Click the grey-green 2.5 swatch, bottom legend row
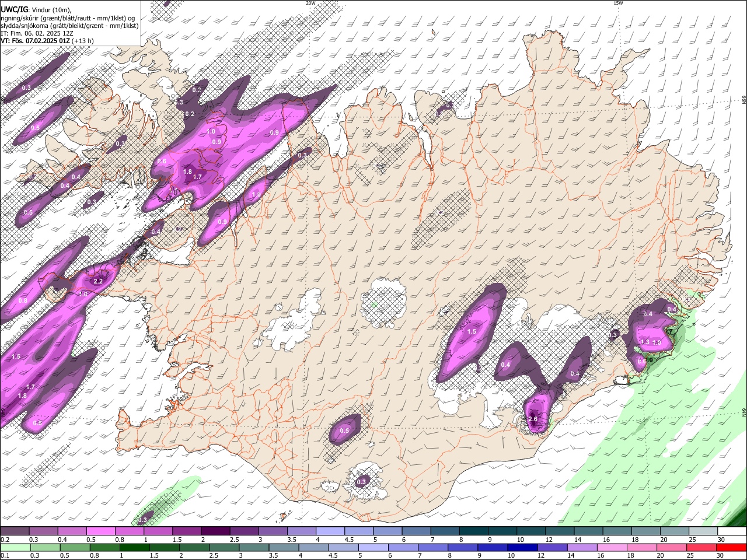The height and width of the screenshot is (560, 747). pyautogui.click(x=224, y=547)
